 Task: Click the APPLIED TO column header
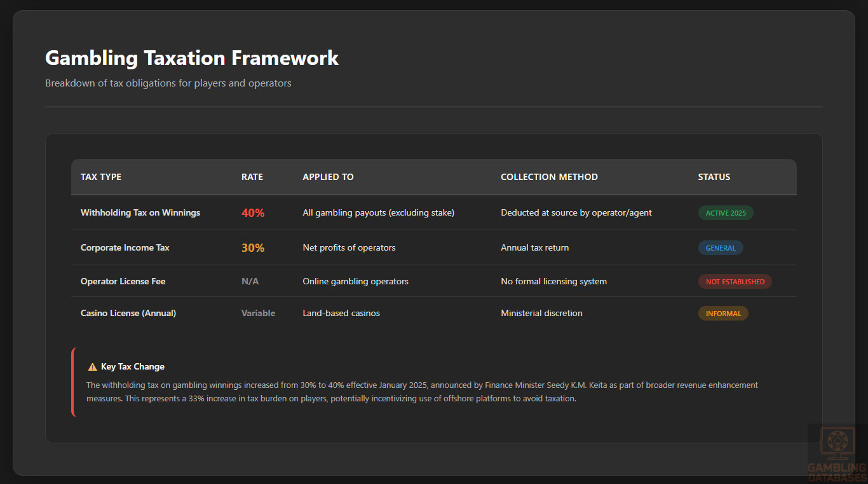328,177
